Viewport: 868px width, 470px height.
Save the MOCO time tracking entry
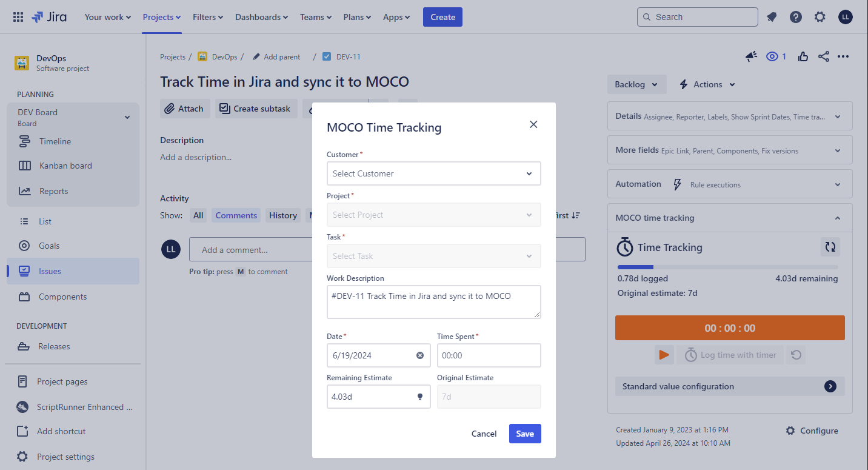click(525, 434)
